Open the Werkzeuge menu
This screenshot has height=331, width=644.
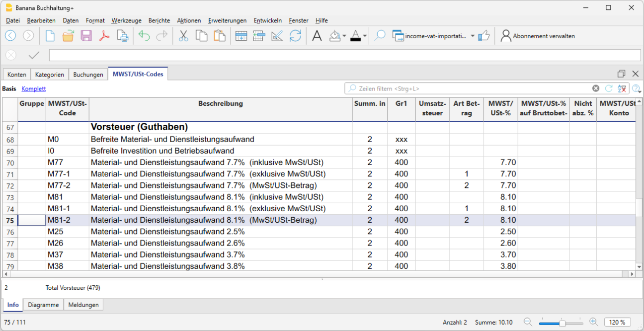126,20
